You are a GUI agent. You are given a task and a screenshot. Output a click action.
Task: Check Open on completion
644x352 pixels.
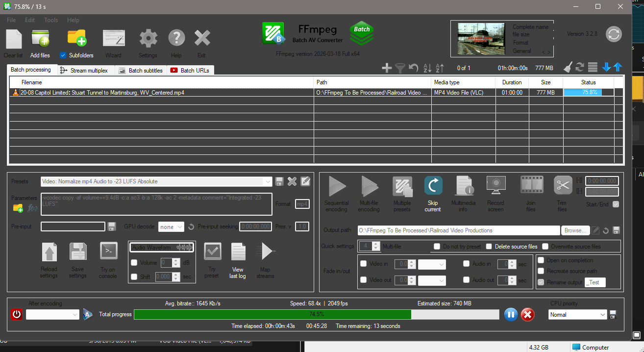tap(541, 260)
